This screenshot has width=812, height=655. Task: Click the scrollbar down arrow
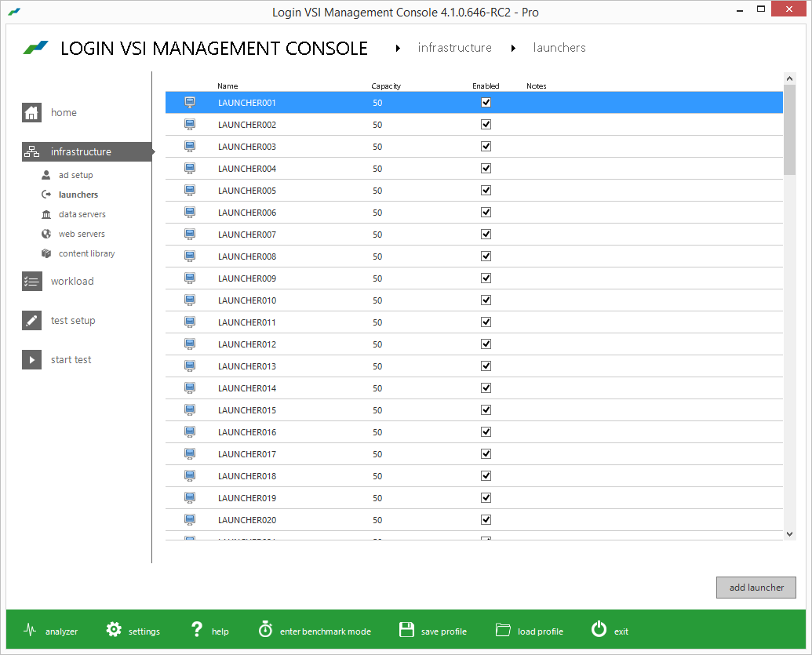click(789, 534)
